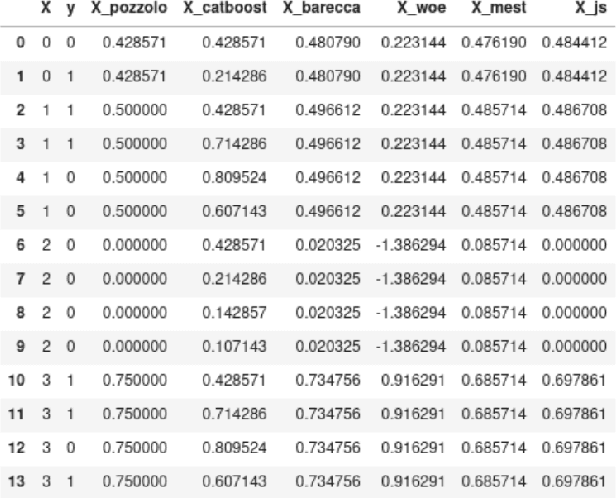Select row index 0 label

tap(20, 42)
